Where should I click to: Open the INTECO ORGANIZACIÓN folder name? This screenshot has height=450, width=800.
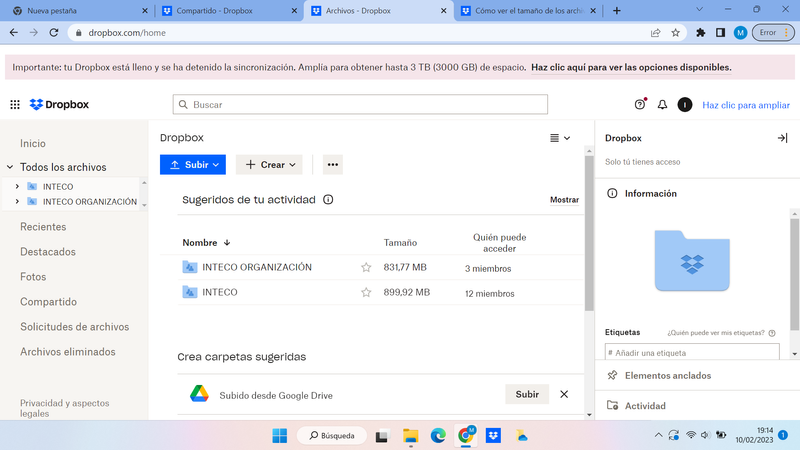point(257,267)
